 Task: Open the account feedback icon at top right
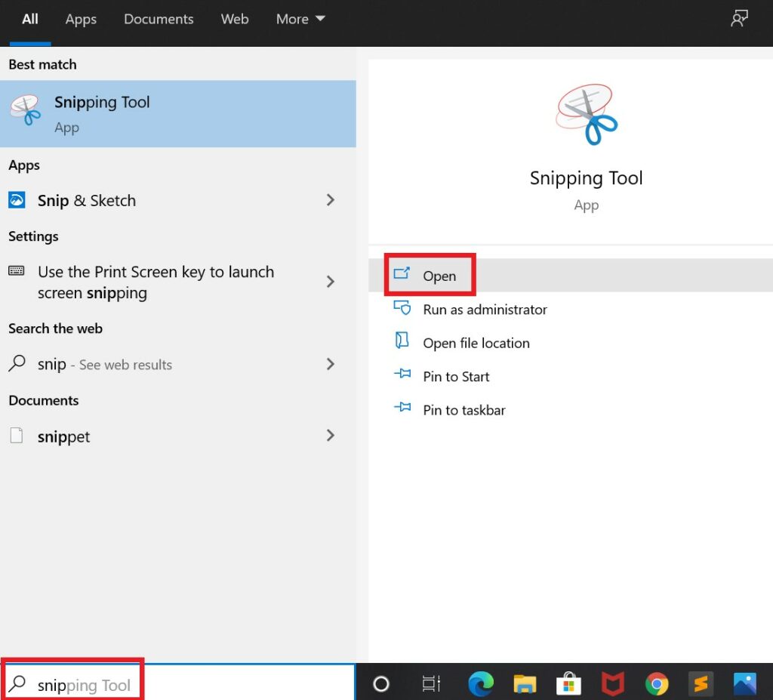pyautogui.click(x=738, y=18)
